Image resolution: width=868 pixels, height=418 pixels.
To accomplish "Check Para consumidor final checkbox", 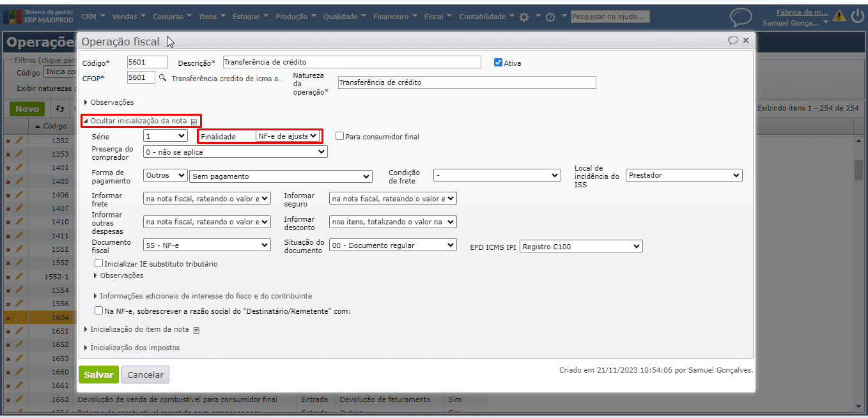I will point(339,136).
